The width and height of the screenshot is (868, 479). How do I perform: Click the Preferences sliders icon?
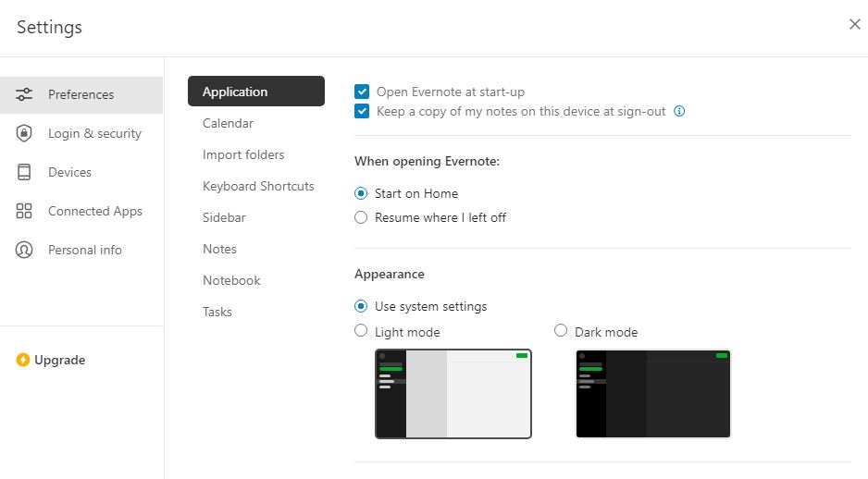tap(24, 94)
